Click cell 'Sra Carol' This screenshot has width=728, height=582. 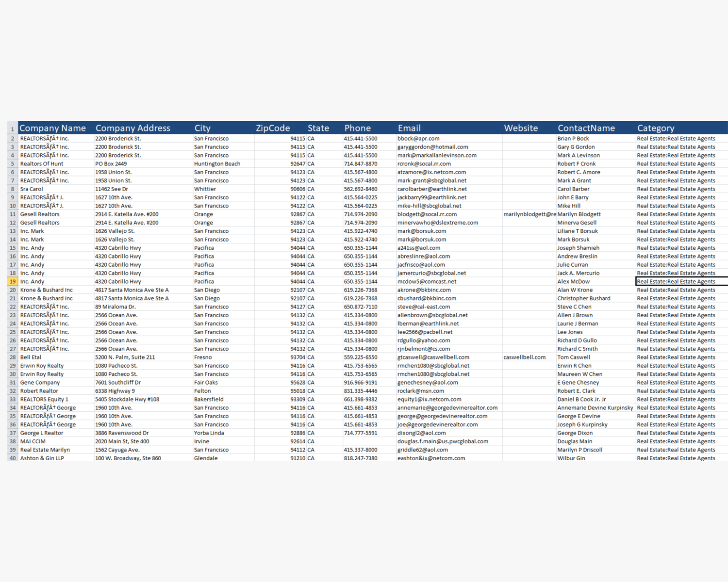point(56,189)
